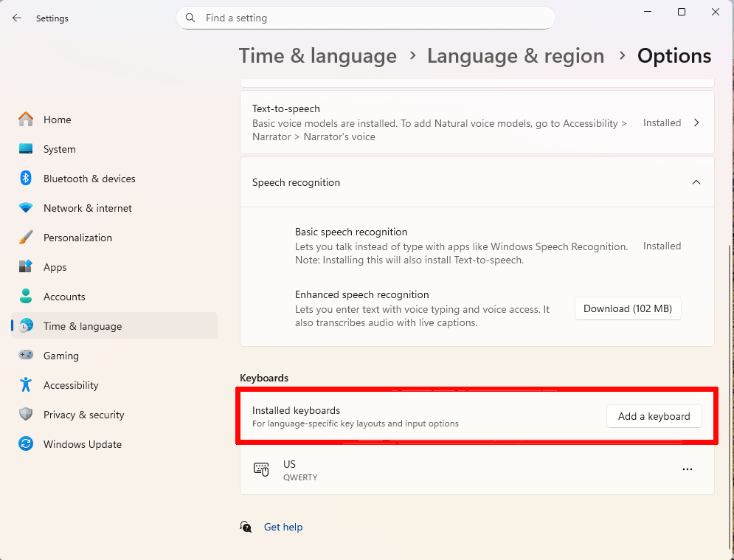Download Enhanced speech recognition
Image resolution: width=734 pixels, height=560 pixels.
628,308
